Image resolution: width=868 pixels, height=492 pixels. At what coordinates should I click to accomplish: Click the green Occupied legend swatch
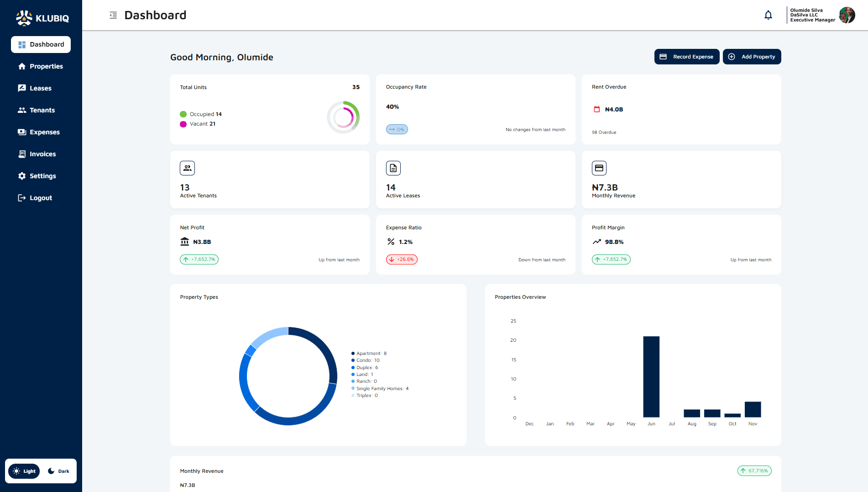tap(183, 114)
